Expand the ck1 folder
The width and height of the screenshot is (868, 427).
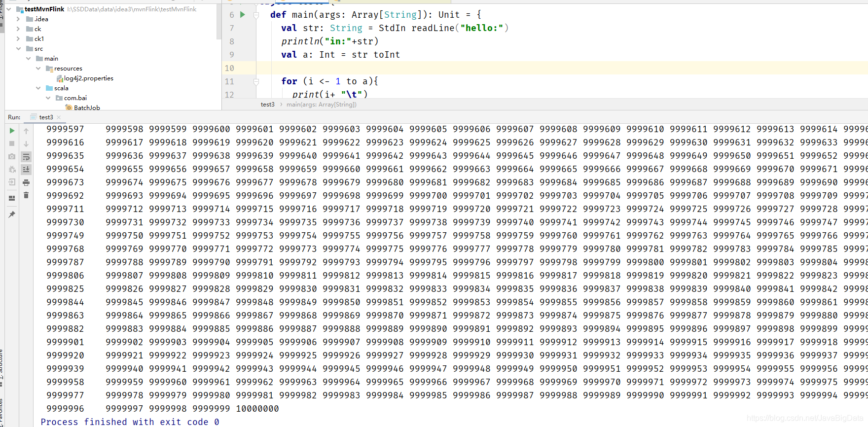click(18, 39)
